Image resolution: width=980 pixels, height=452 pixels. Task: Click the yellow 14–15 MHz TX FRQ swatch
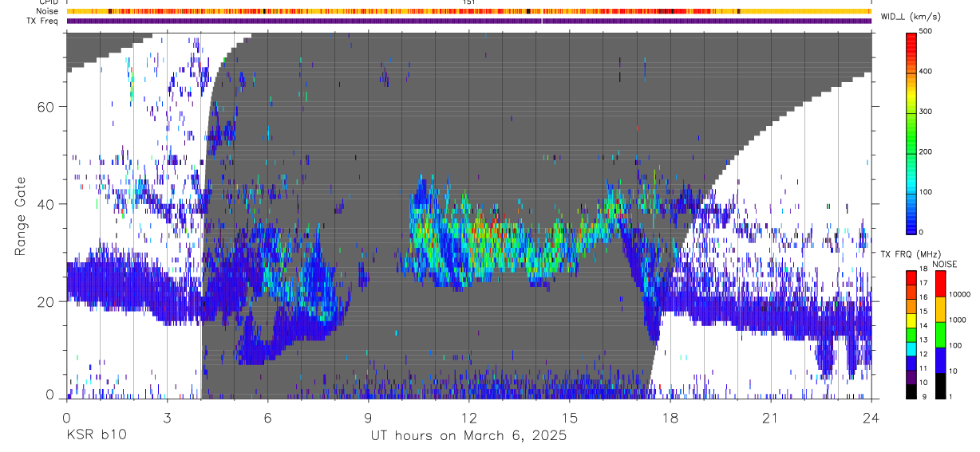point(911,320)
